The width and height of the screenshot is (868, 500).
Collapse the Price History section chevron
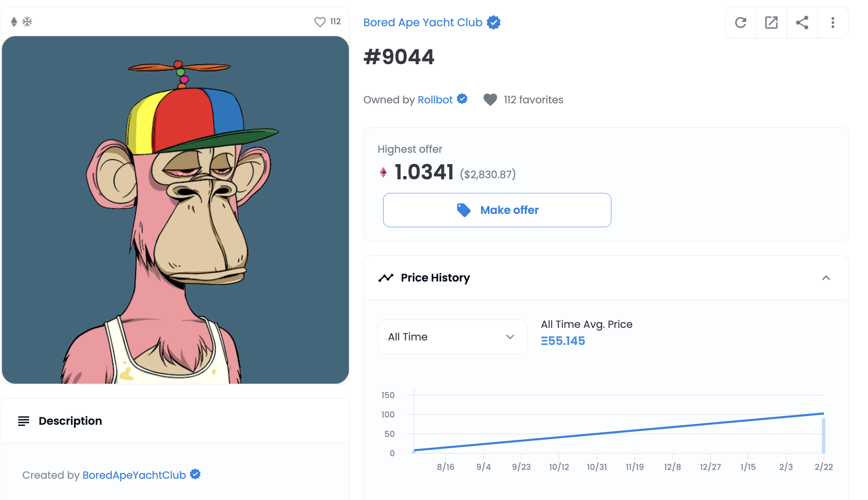(x=826, y=278)
